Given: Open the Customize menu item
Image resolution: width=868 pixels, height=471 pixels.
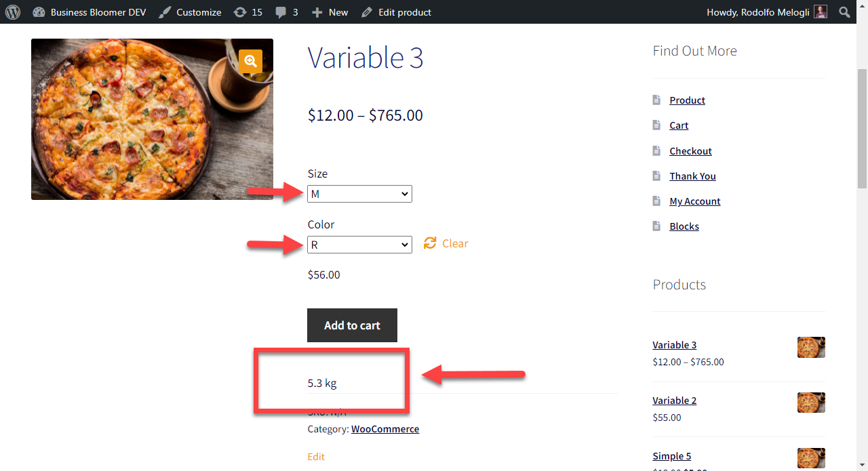Looking at the screenshot, I should [x=190, y=12].
